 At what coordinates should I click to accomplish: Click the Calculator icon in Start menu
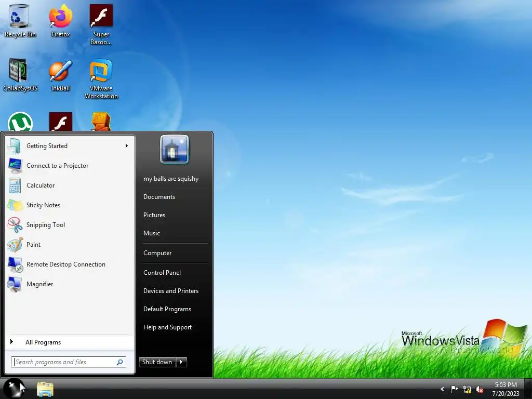[x=15, y=185]
